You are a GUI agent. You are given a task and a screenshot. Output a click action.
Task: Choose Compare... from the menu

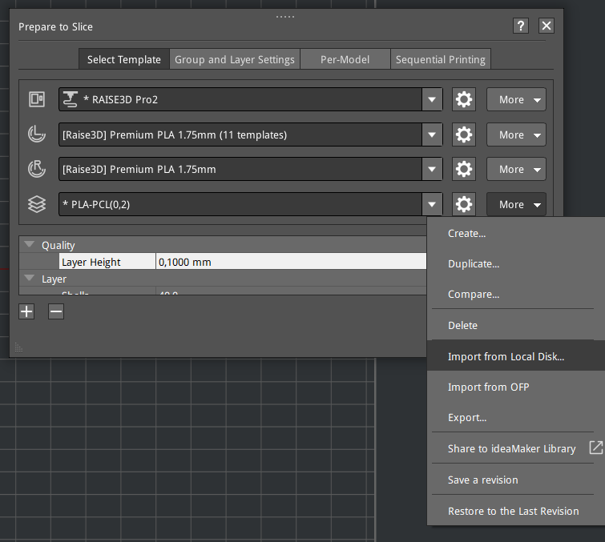pos(516,294)
